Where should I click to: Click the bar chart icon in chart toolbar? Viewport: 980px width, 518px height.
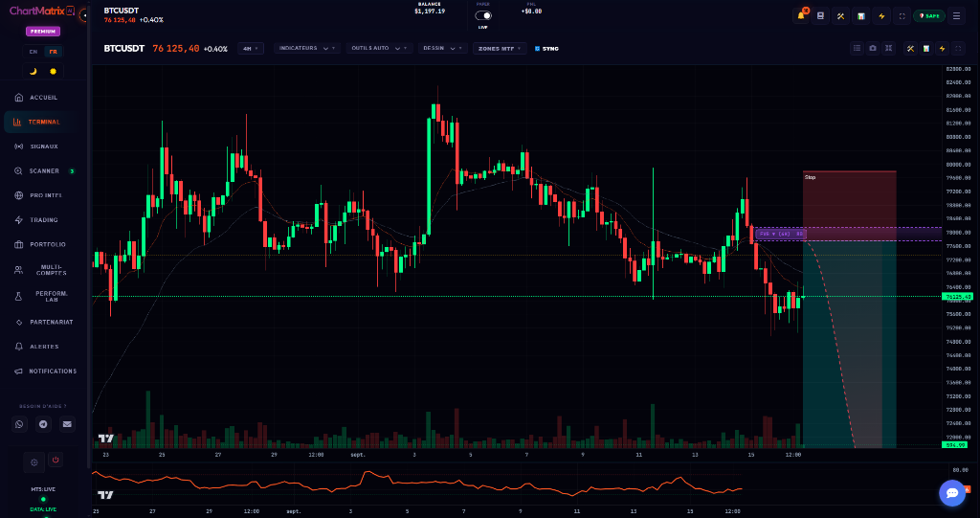[926, 48]
